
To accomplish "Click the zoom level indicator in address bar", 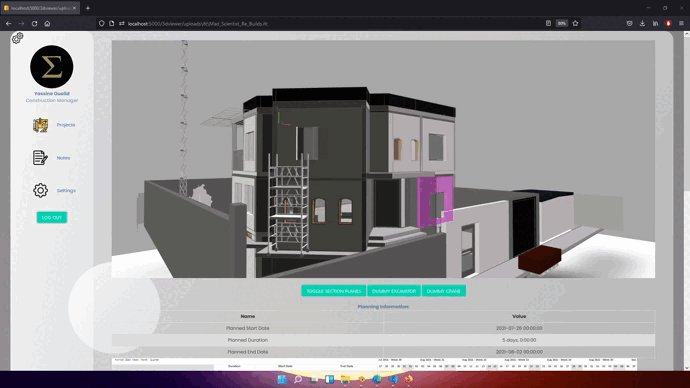I will click(562, 23).
